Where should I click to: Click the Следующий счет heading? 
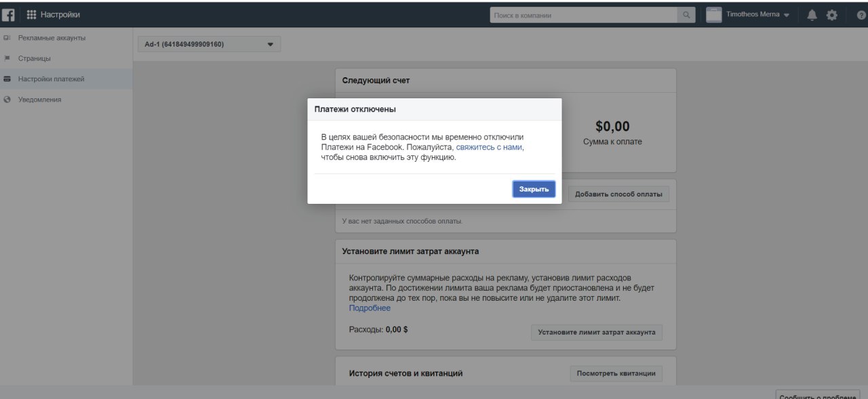pyautogui.click(x=376, y=81)
